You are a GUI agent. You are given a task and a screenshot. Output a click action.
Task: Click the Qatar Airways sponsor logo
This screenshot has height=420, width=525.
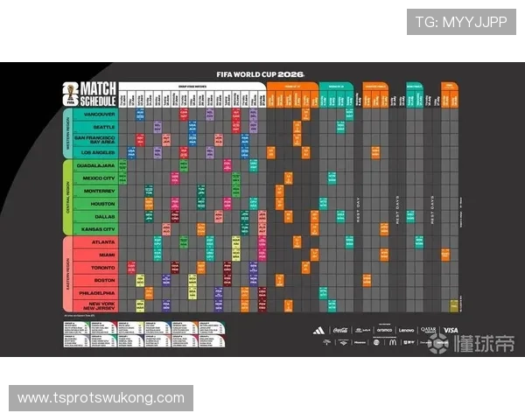(x=428, y=330)
